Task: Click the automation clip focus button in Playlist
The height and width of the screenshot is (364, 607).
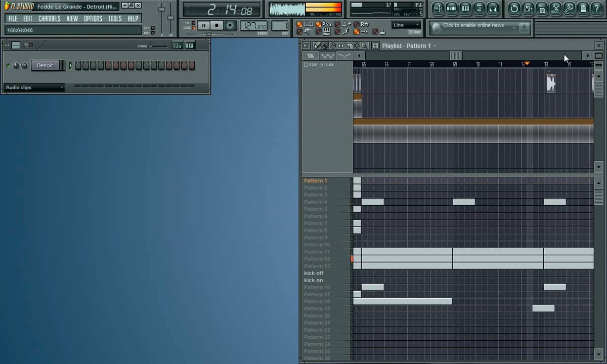Action: (x=328, y=56)
